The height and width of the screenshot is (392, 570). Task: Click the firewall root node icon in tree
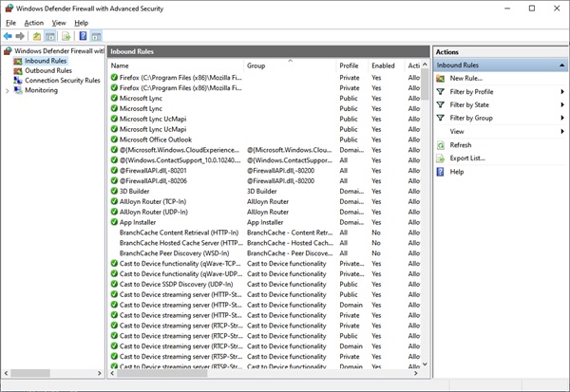pyautogui.click(x=8, y=51)
